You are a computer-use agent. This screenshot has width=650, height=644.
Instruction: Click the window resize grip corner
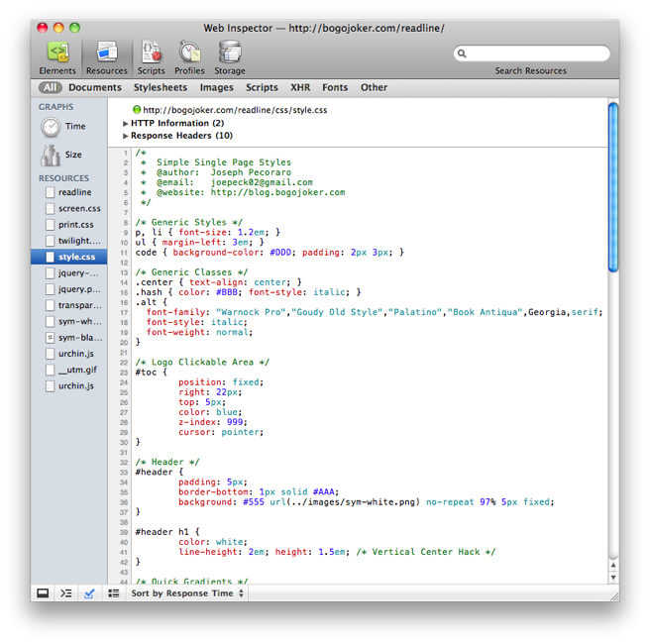[614, 595]
